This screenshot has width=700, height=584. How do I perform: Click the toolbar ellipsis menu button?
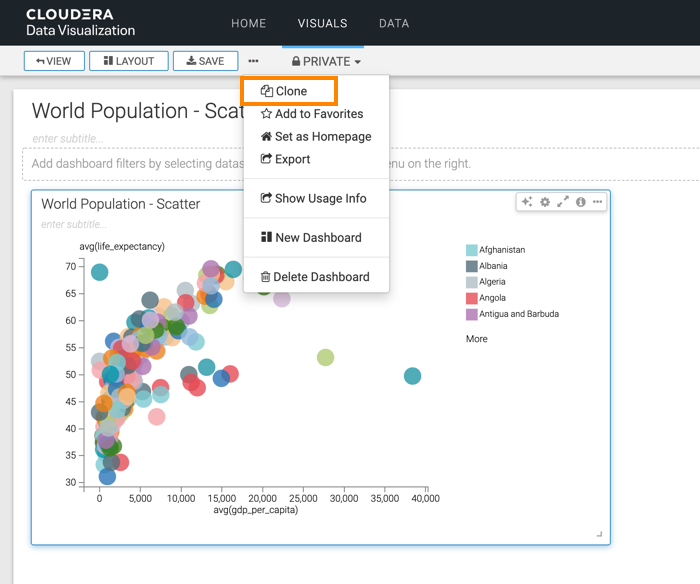253,61
